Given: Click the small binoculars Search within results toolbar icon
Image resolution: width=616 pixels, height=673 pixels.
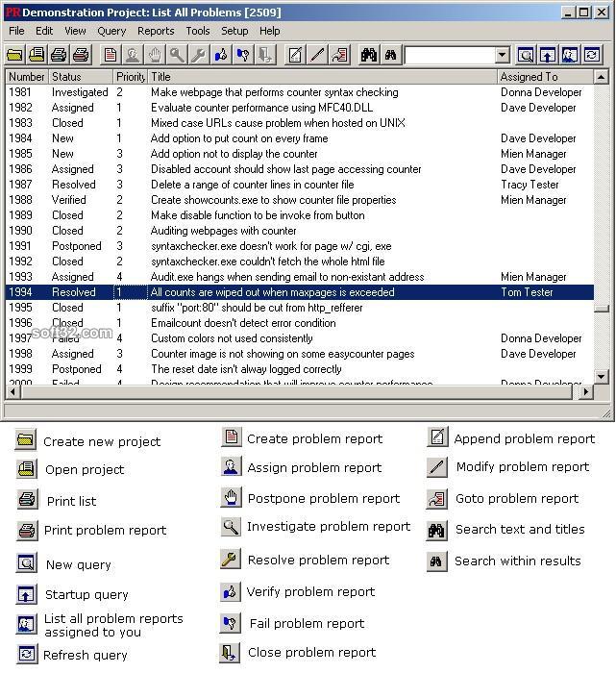Looking at the screenshot, I should coord(391,55).
